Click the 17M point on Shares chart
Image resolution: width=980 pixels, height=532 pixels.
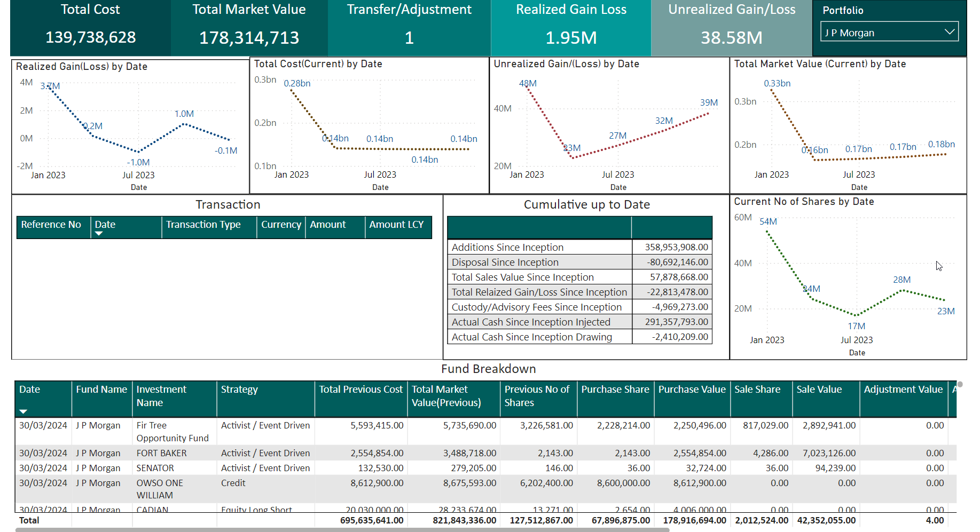coord(856,315)
